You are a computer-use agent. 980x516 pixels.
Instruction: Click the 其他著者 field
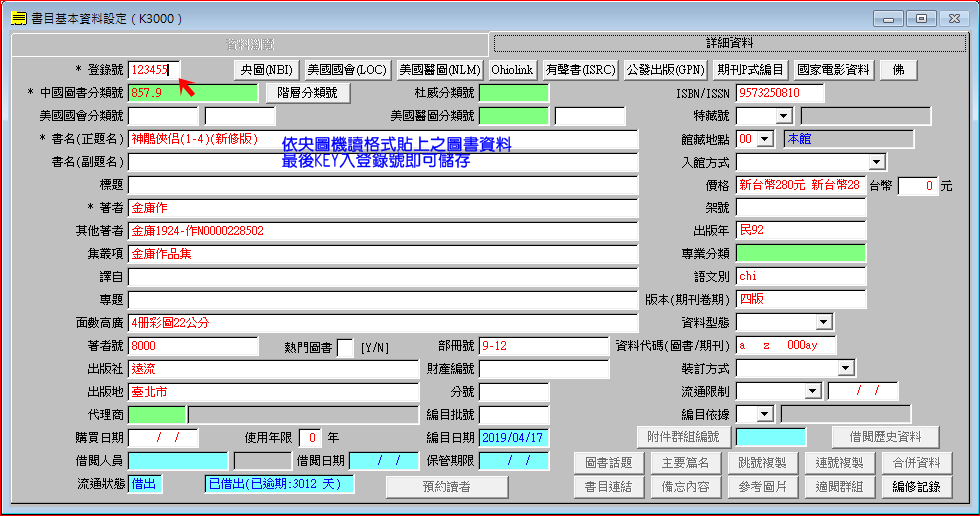point(382,231)
